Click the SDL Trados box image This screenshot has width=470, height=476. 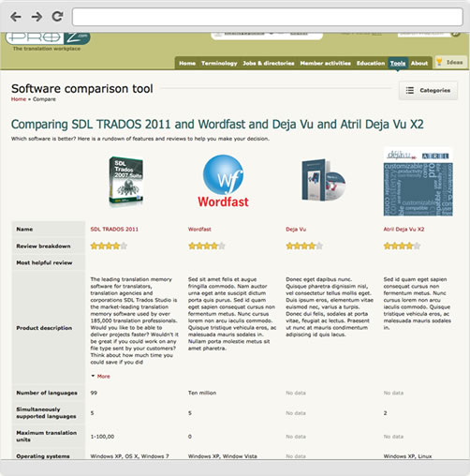(x=126, y=182)
